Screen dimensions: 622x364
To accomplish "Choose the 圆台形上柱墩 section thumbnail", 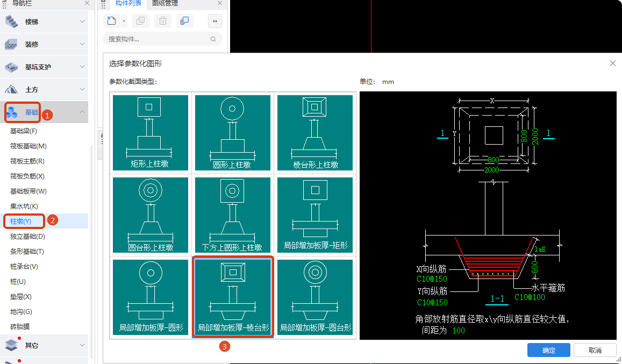I will 151,215.
